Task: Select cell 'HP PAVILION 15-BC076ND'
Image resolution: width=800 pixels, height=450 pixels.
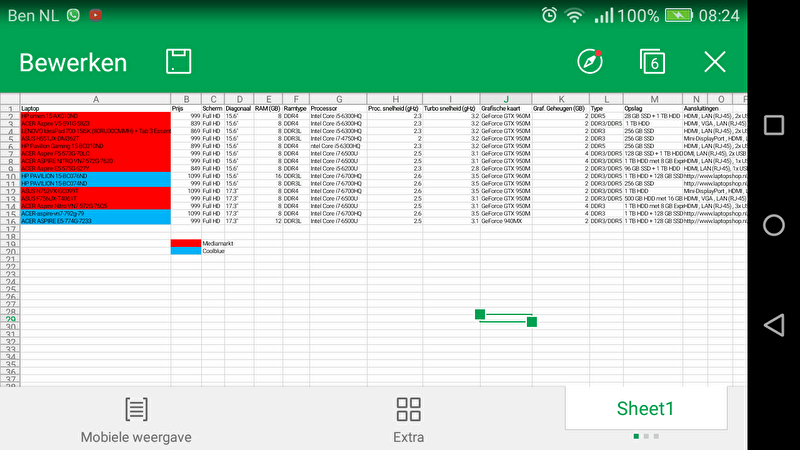Action: click(x=95, y=176)
